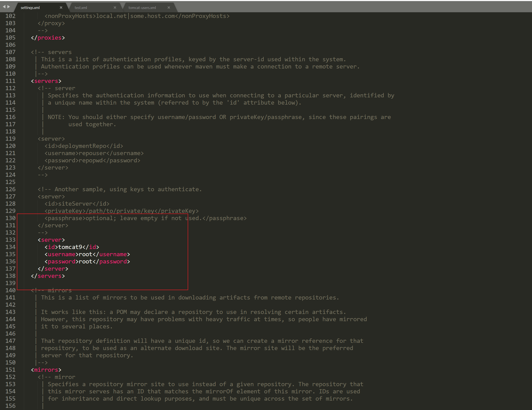Close the tomcat-users.xml tab

(x=169, y=7)
